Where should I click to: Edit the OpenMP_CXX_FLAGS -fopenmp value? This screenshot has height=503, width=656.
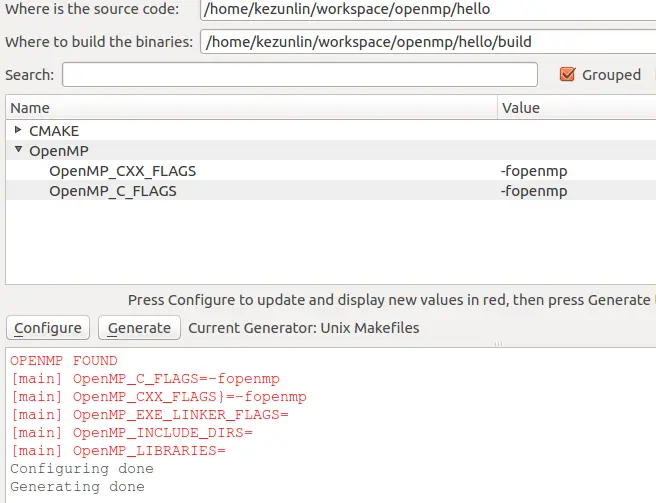click(534, 171)
